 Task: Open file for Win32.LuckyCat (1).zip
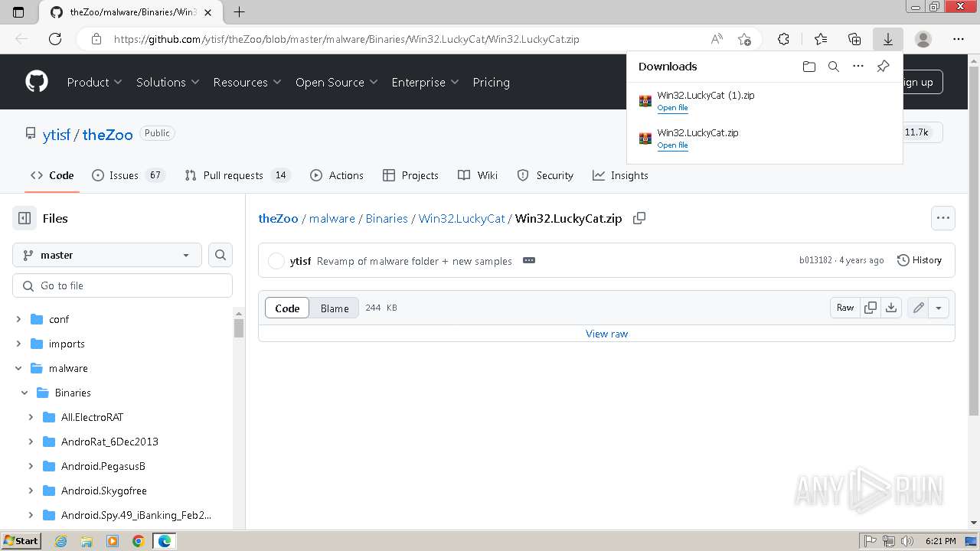(672, 108)
